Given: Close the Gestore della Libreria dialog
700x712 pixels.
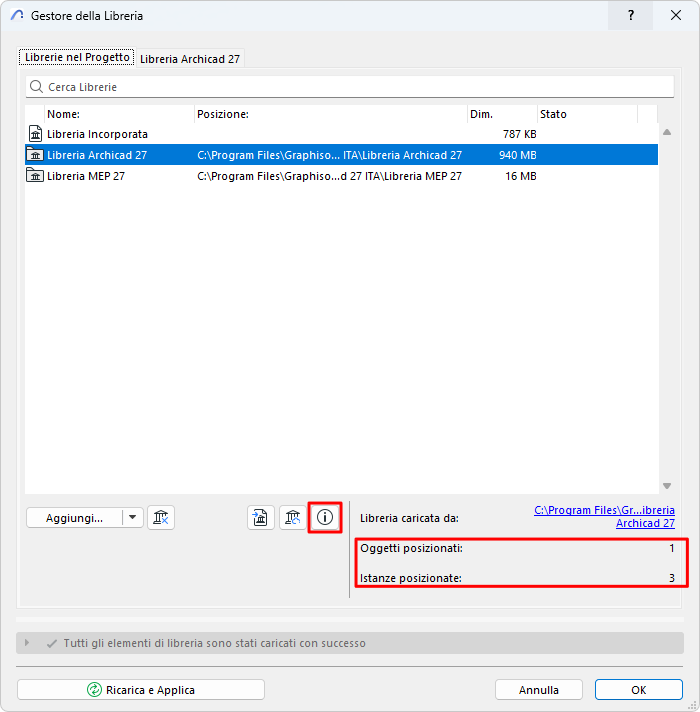Looking at the screenshot, I should pos(676,15).
